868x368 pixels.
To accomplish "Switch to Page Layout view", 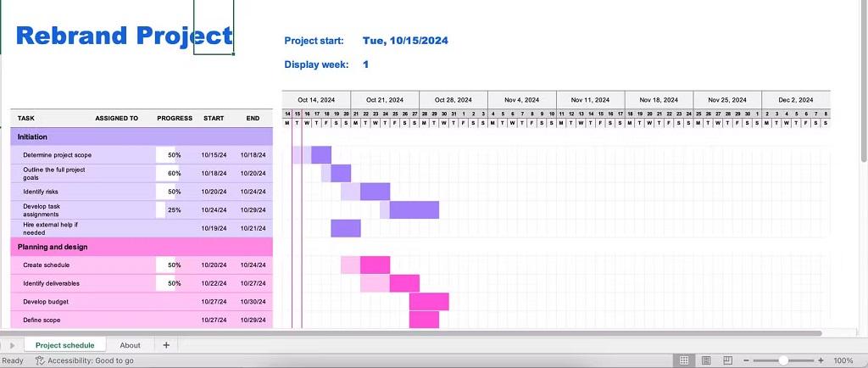I will tap(706, 360).
